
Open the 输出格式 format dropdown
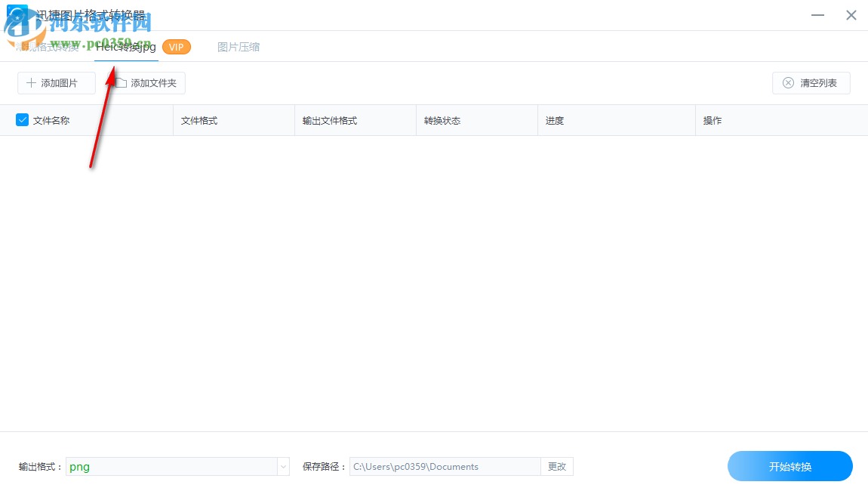click(x=177, y=466)
